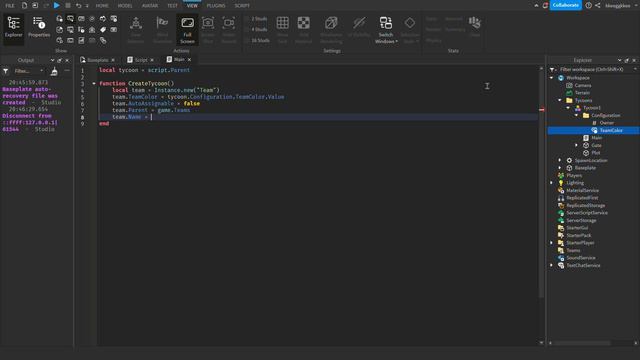
Task: Collapse the Workspace tree node
Action: point(552,78)
